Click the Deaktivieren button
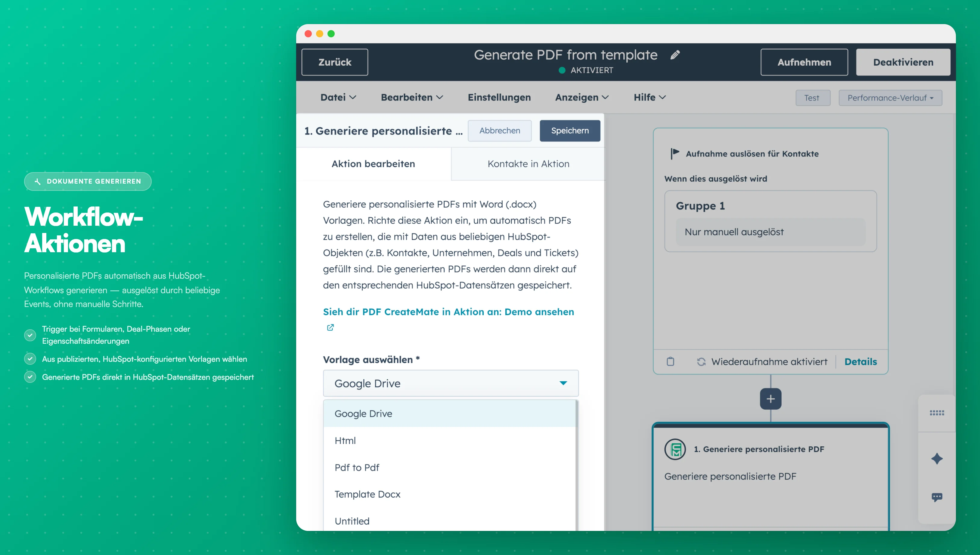The width and height of the screenshot is (980, 555). [903, 62]
